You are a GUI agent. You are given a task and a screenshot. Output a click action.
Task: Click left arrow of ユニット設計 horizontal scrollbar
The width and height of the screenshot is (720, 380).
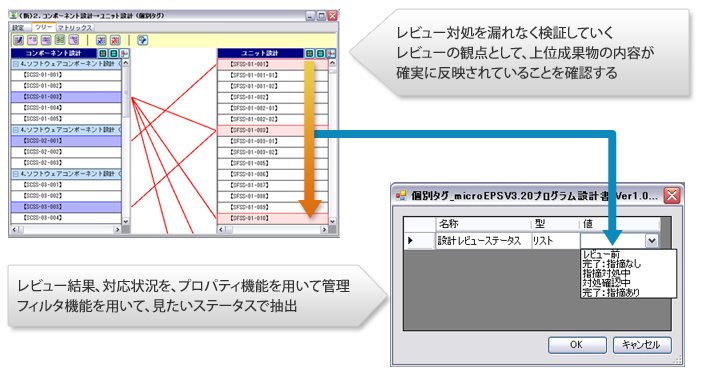(x=221, y=229)
